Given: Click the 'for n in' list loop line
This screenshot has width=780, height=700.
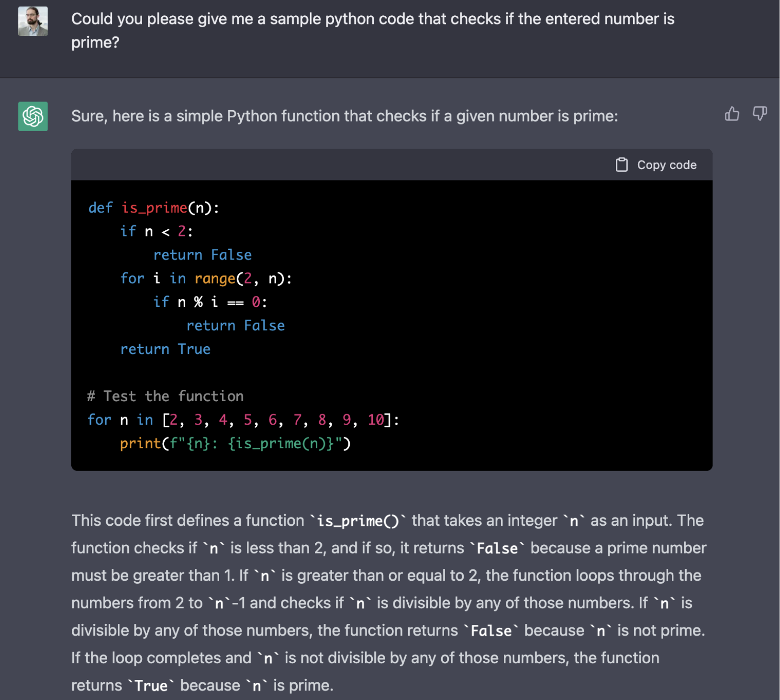Looking at the screenshot, I should 243,420.
